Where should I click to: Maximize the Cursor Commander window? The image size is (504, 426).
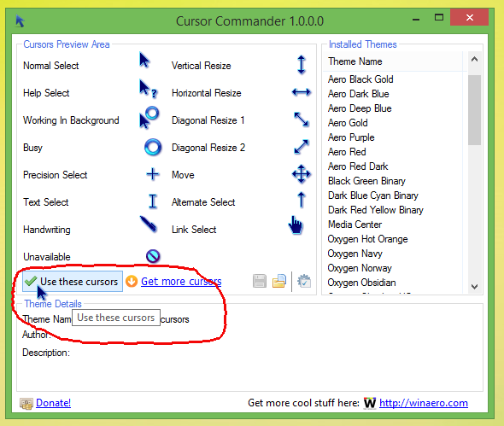(x=439, y=17)
